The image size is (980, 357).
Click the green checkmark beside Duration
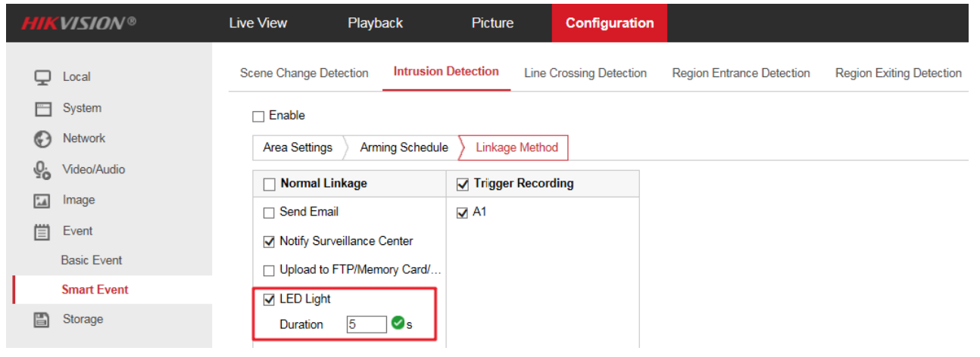pyautogui.click(x=398, y=324)
